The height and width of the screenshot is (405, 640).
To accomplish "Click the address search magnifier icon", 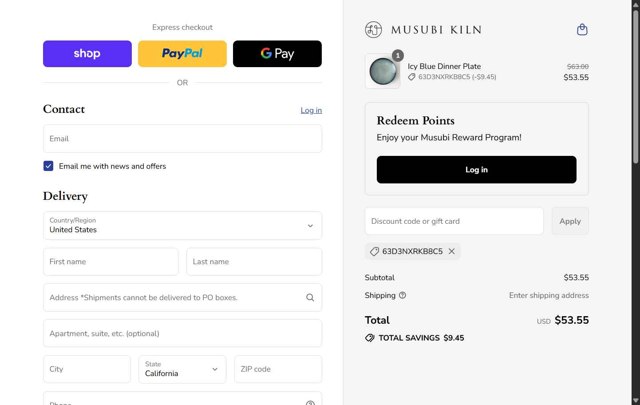I will [x=310, y=298].
